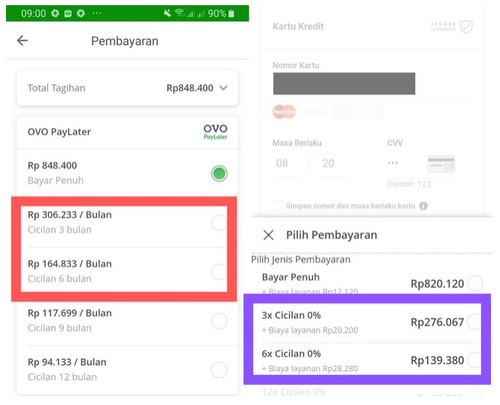Click the Biaya layanan Rp20.200 text
The image size is (500, 405).
[x=310, y=330]
